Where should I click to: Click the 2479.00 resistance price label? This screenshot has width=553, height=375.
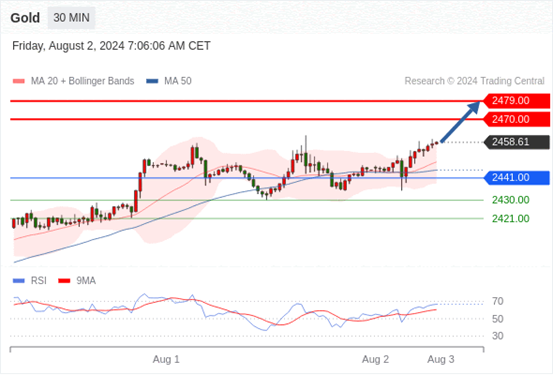point(516,101)
